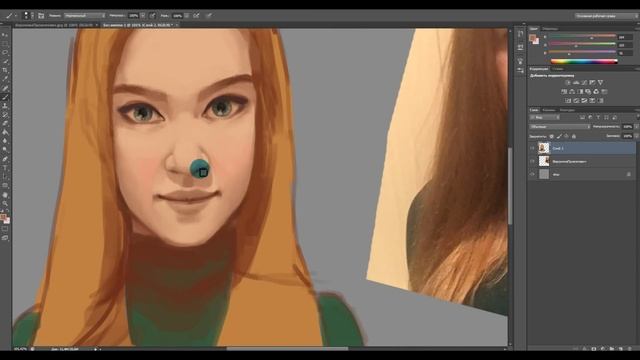640x360 pixels.
Task: Add a Curves adjustment
Action: [x=584, y=83]
